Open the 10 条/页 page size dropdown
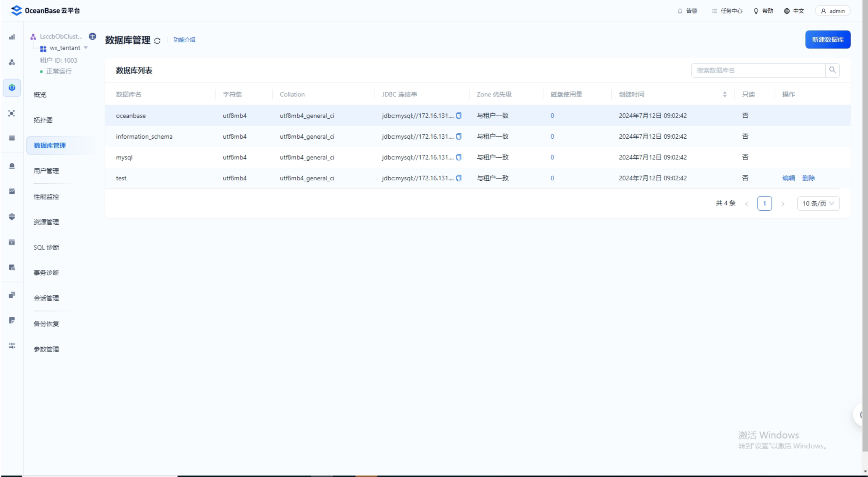Screen dimensions: 868x477 point(818,203)
